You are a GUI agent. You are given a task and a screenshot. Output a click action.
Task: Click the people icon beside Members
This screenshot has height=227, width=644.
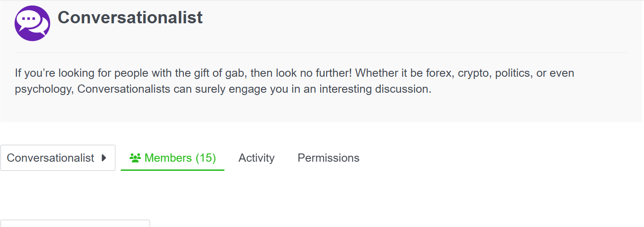point(135,158)
